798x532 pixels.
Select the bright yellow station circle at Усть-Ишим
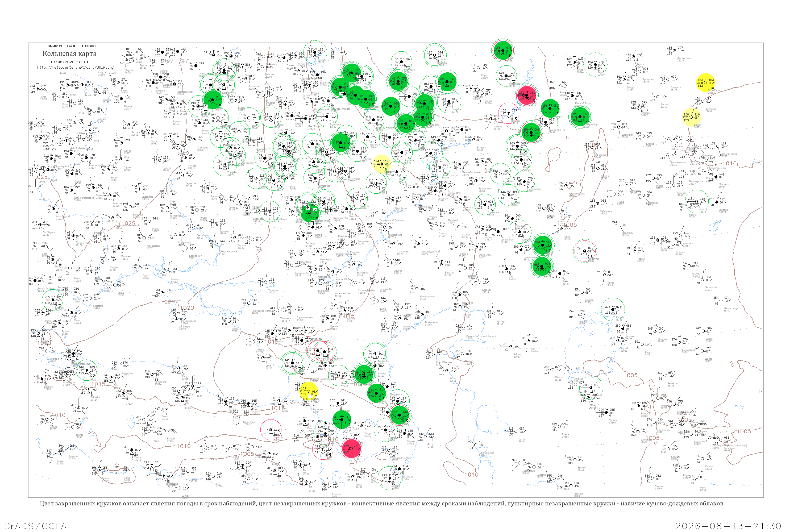click(705, 82)
